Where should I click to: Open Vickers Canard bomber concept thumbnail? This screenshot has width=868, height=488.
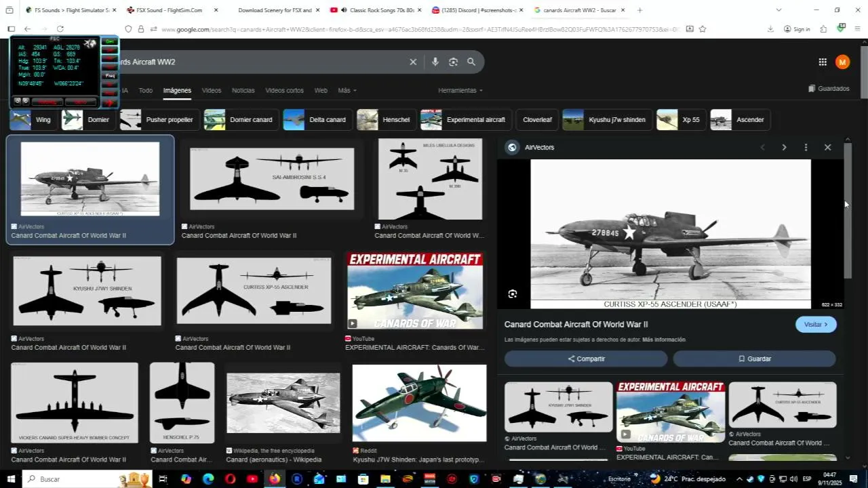click(75, 403)
